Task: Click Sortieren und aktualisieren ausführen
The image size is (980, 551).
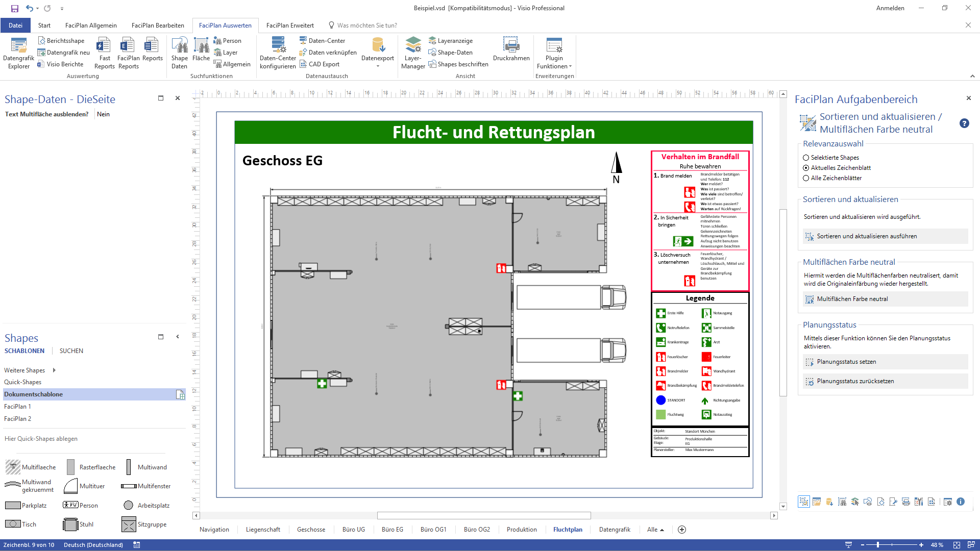Action: tap(885, 236)
